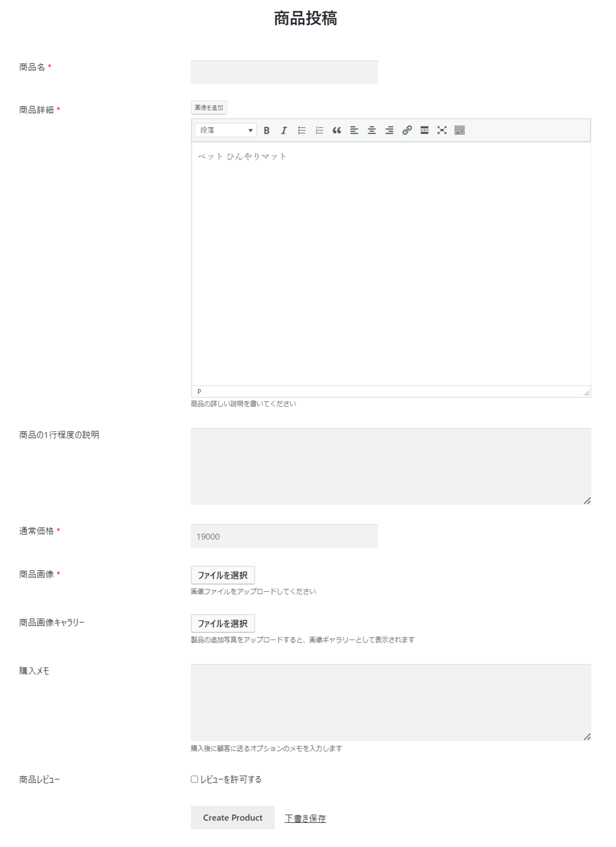Focus the 通常価格 price field
This screenshot has width=616, height=847.
pyautogui.click(x=284, y=536)
